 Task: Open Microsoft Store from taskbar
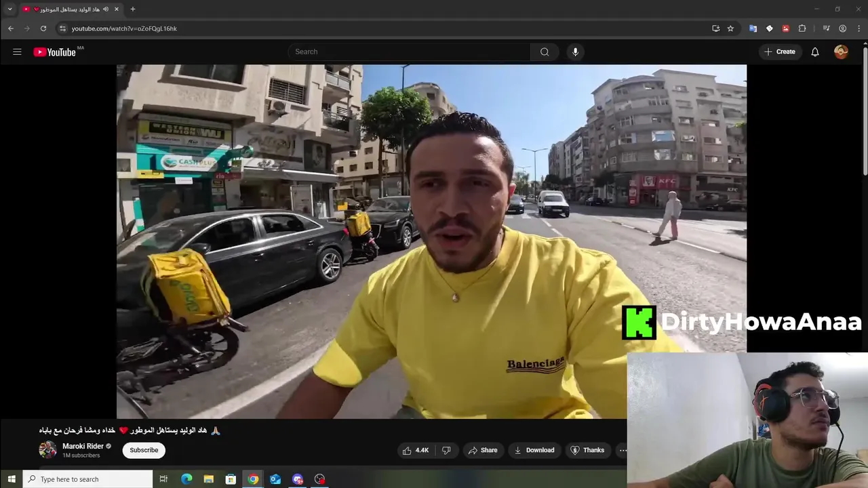click(231, 479)
